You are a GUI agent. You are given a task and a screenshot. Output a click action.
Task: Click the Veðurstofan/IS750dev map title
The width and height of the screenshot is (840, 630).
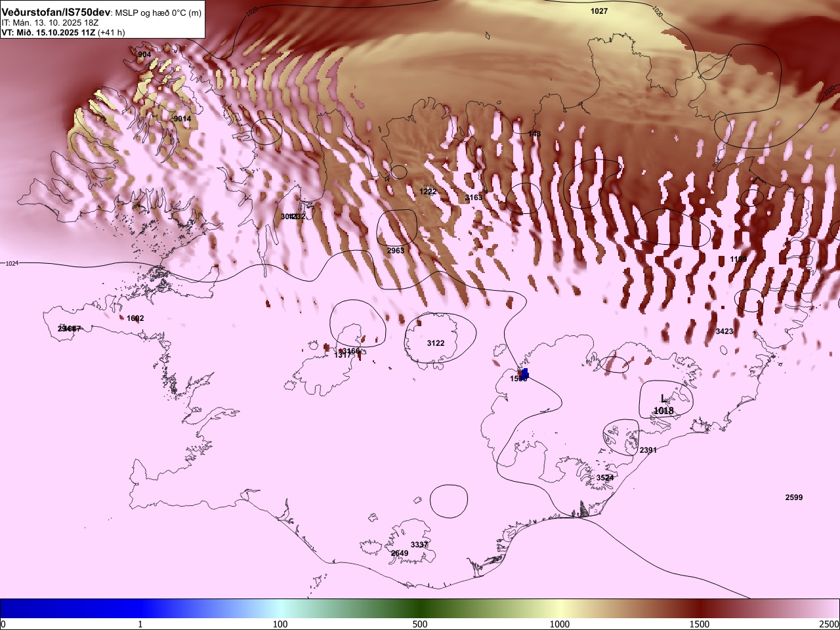coord(56,12)
